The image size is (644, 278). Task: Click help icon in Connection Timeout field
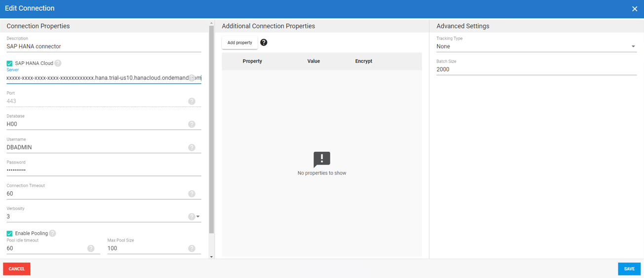(191, 194)
